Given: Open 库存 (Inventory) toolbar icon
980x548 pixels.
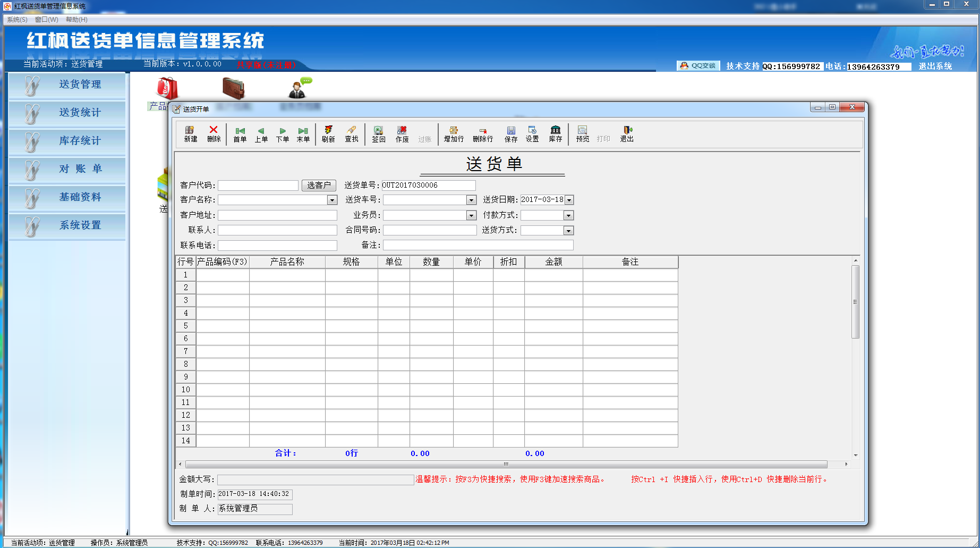Looking at the screenshot, I should point(556,134).
